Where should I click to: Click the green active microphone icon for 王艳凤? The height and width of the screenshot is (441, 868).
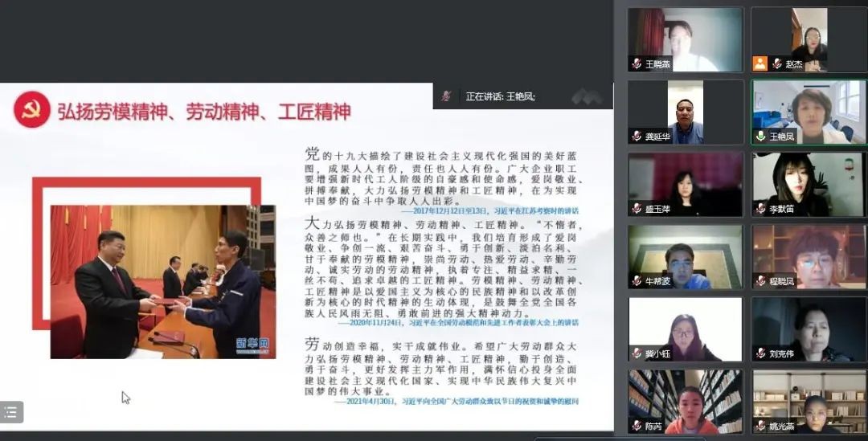pyautogui.click(x=760, y=137)
